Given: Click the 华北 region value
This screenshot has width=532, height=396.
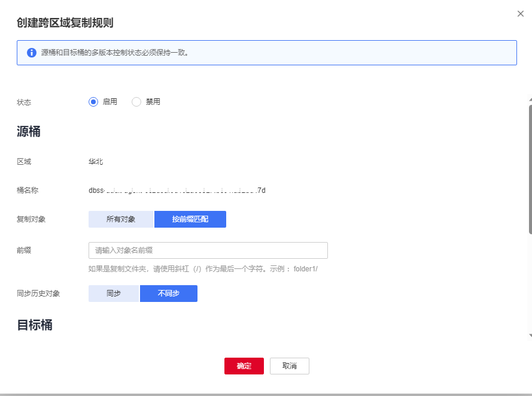Looking at the screenshot, I should click(96, 162).
